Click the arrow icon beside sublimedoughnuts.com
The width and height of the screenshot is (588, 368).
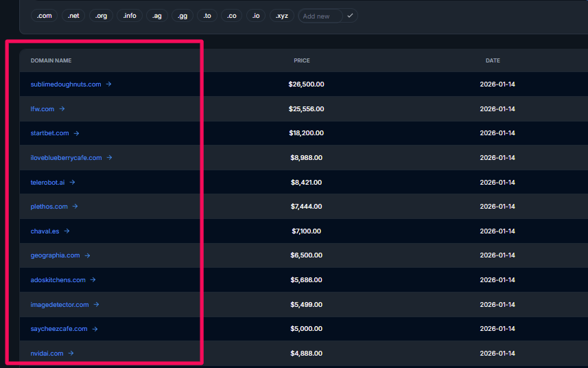[109, 84]
